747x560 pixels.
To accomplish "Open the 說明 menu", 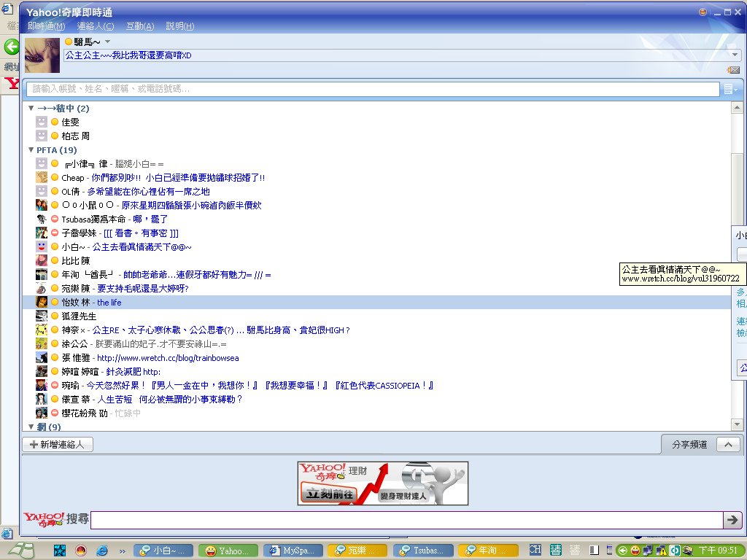I will 180,26.
